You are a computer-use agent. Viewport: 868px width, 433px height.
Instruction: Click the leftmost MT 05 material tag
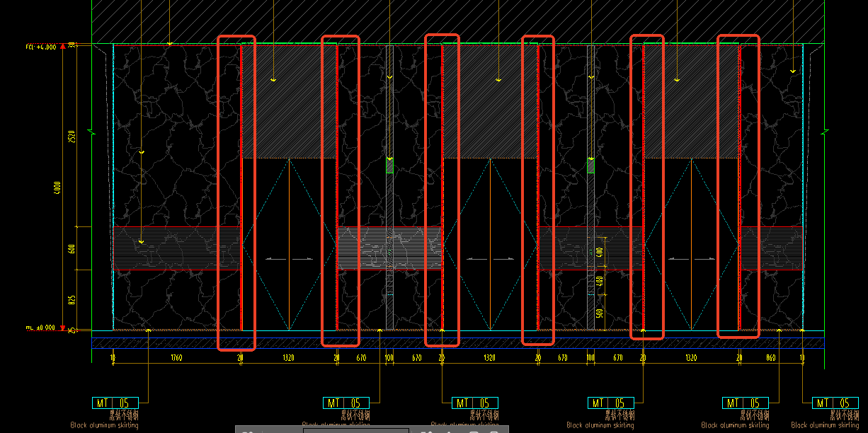click(x=115, y=403)
